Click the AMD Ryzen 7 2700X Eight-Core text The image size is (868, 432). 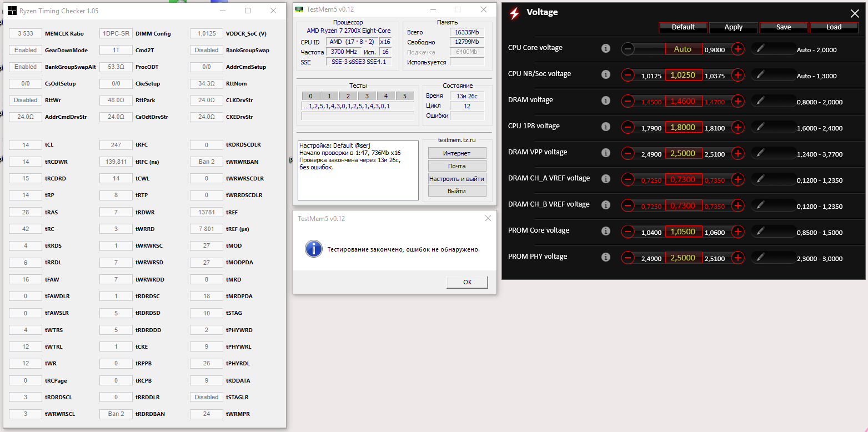coord(349,31)
